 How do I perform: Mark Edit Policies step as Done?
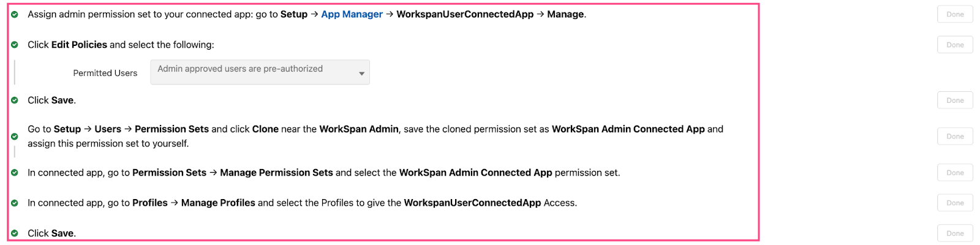click(x=955, y=45)
